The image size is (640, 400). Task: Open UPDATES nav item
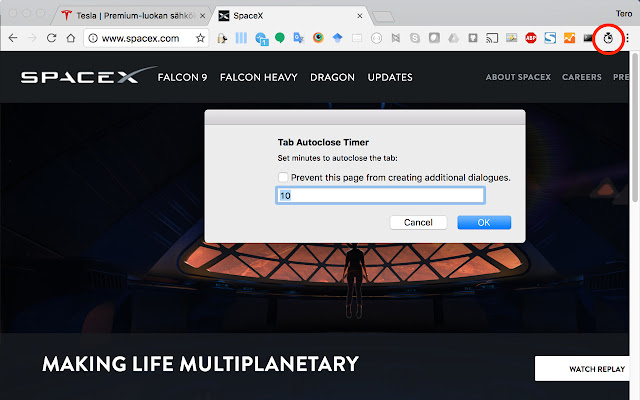[x=390, y=77]
